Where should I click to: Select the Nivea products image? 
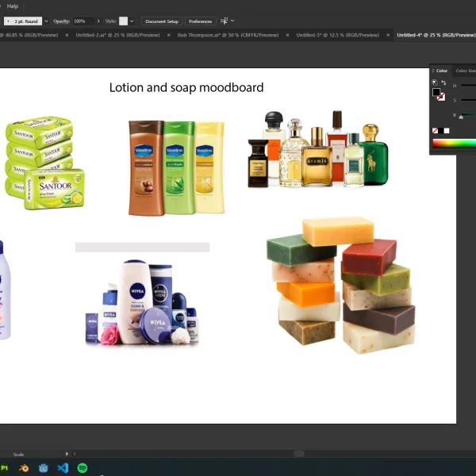click(142, 302)
